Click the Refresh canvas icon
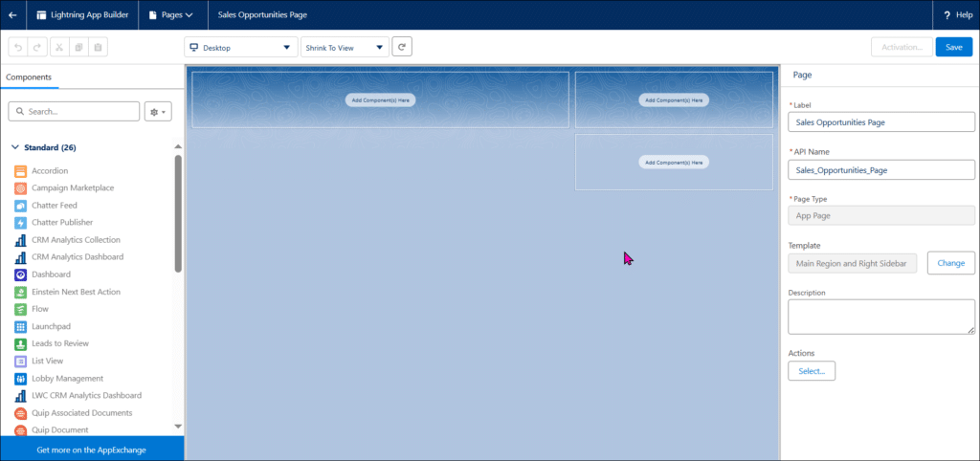980x461 pixels. click(402, 47)
